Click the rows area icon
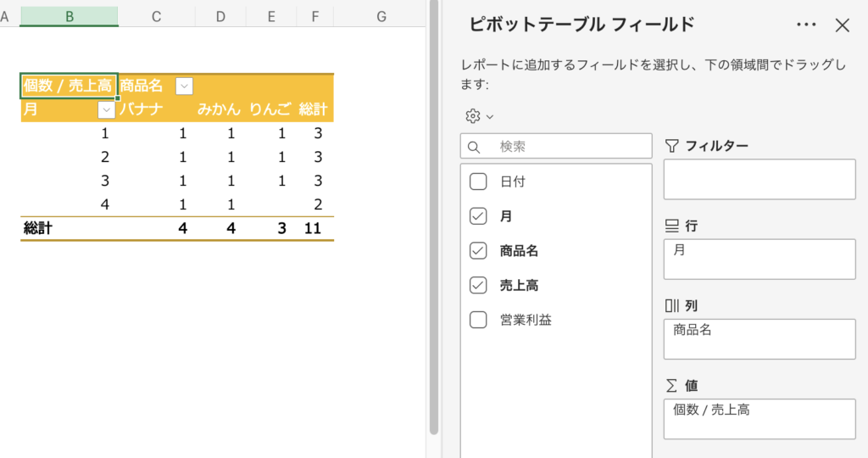Image resolution: width=868 pixels, height=458 pixels. tap(672, 226)
